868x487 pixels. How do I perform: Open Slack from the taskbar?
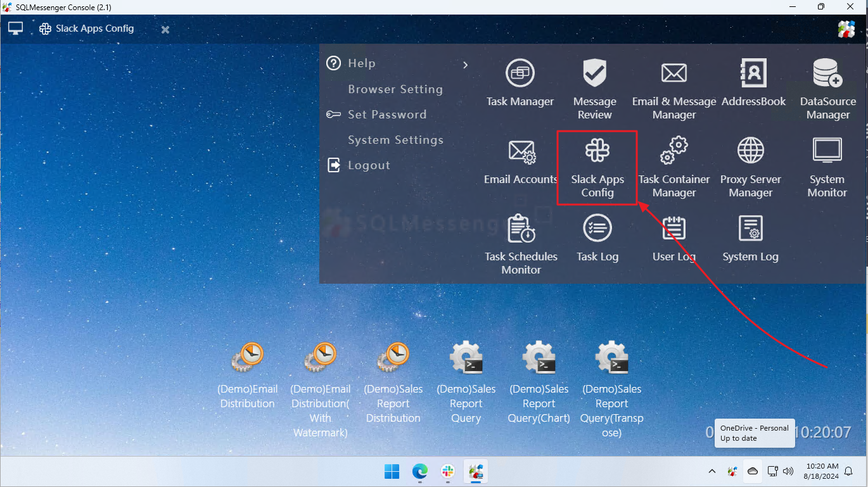[448, 472]
